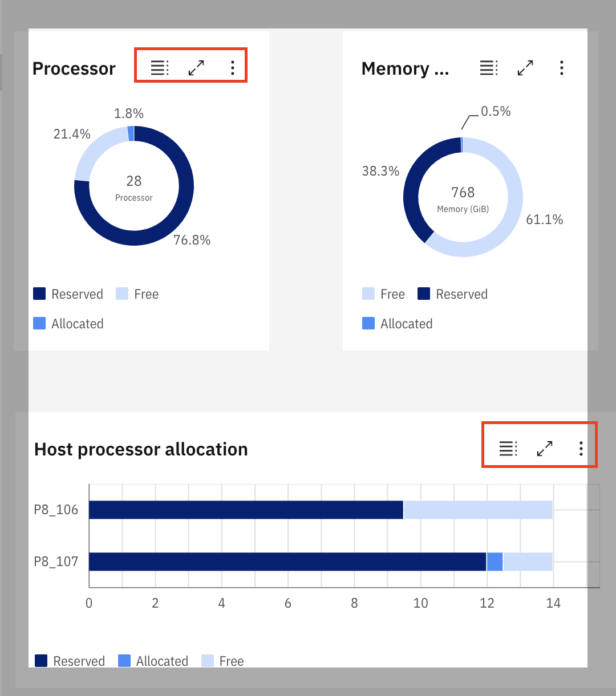Click the Reserved color swatch in Host legend
Viewport: 616px width, 696px height.
(40, 661)
